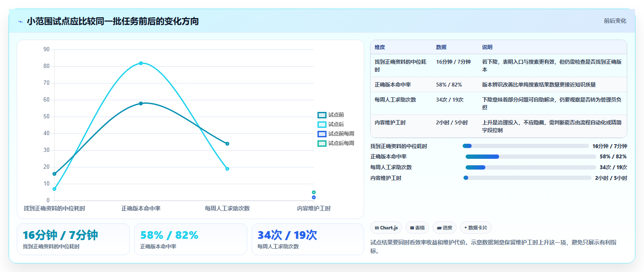Click the 试点后 data point at 82
Viewport: 644px width, 272px height.
click(x=141, y=63)
